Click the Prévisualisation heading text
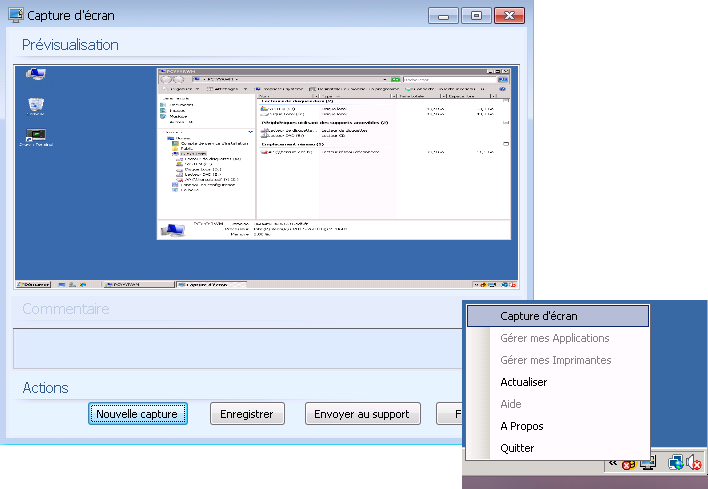This screenshot has width=708, height=489. (x=70, y=45)
